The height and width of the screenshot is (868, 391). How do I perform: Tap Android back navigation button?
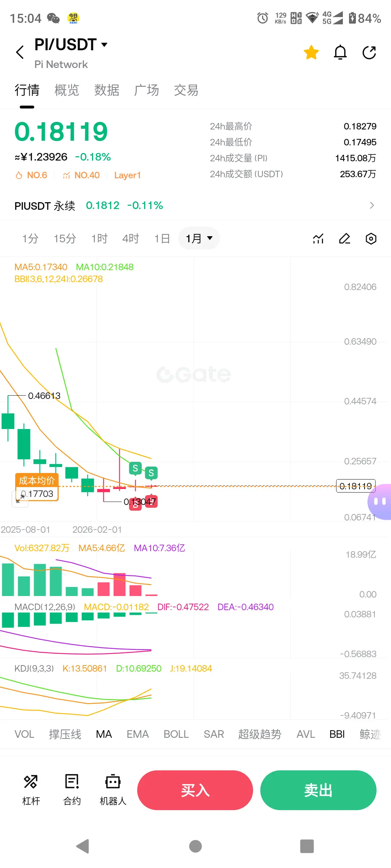(x=83, y=846)
